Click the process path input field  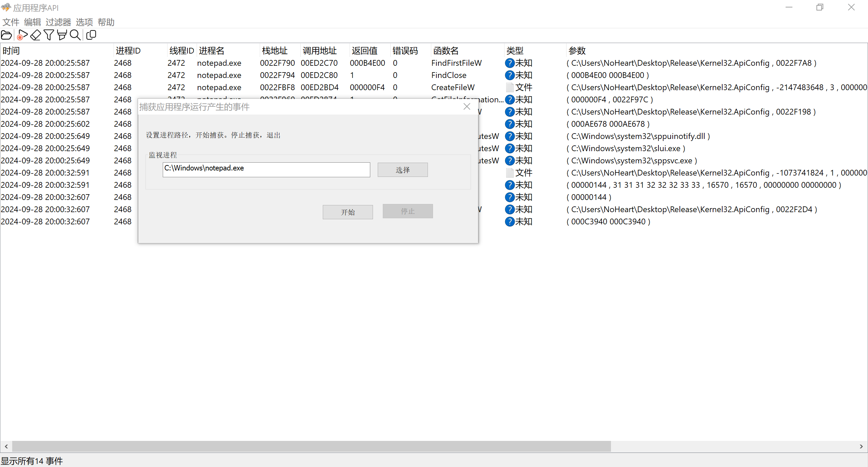pyautogui.click(x=266, y=169)
